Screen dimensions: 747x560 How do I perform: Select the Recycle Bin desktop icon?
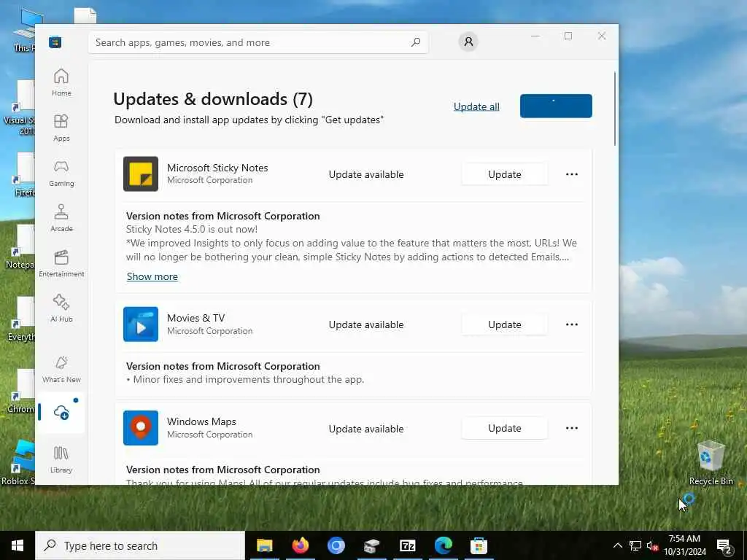coord(711,462)
